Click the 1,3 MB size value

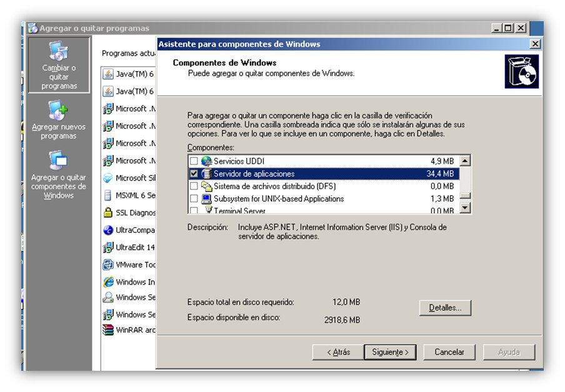pyautogui.click(x=442, y=198)
